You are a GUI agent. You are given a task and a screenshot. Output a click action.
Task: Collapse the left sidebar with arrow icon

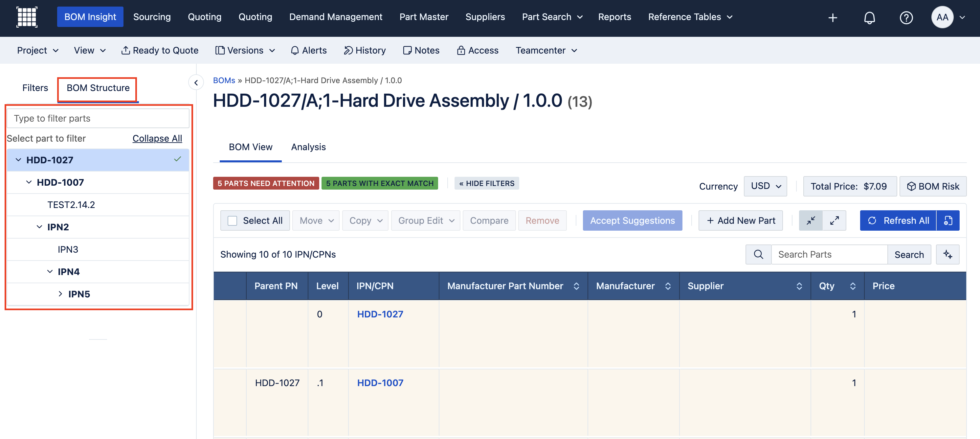tap(196, 82)
